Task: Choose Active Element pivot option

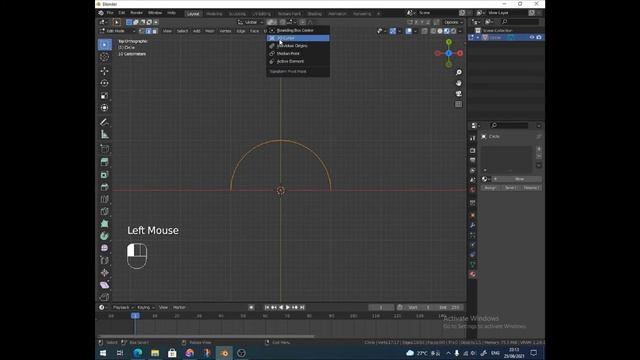Action: pyautogui.click(x=298, y=61)
